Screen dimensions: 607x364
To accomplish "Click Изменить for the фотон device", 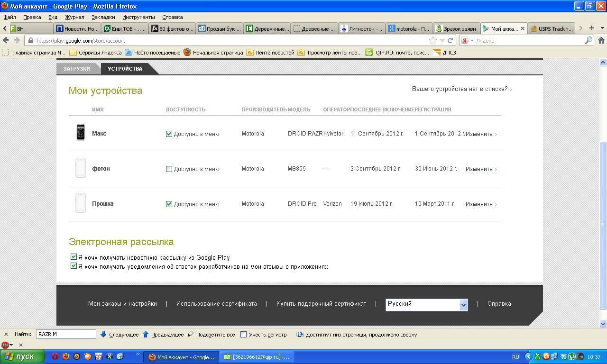I will click(481, 169).
